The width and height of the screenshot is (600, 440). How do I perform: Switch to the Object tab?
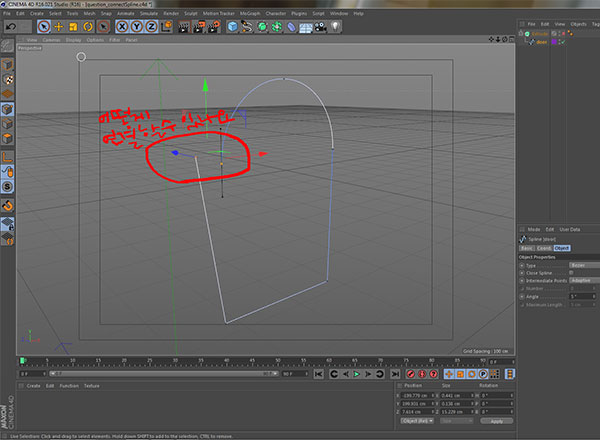562,248
